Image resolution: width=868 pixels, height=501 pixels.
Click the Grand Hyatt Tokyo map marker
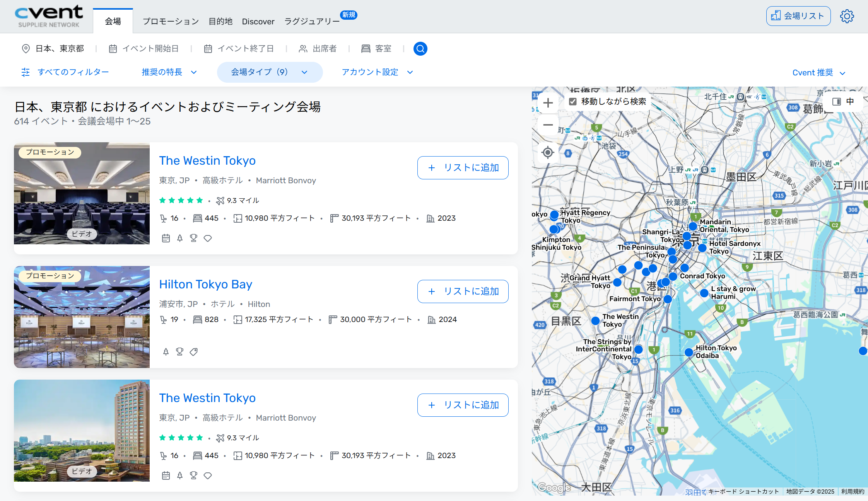617,283
